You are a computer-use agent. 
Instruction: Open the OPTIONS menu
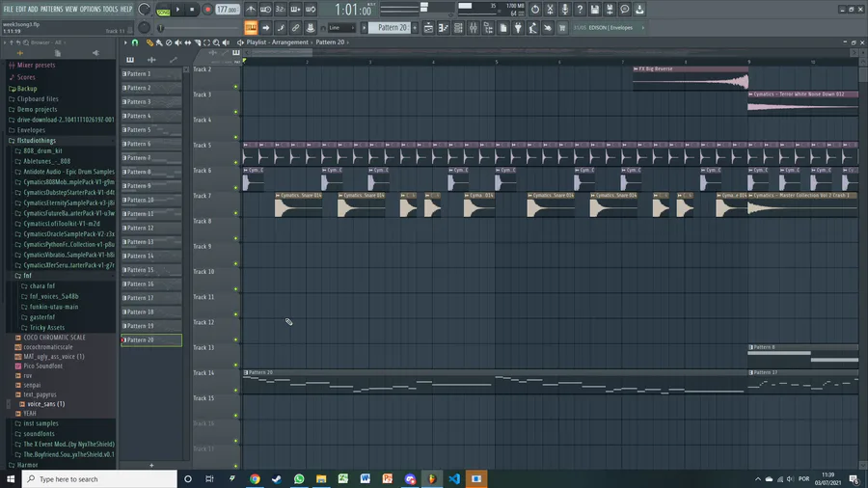click(91, 10)
